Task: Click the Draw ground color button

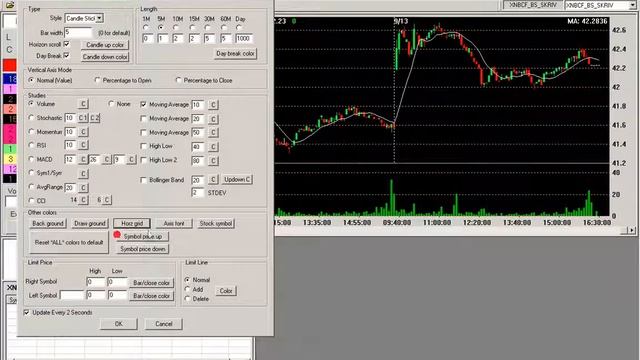Action: (x=90, y=224)
